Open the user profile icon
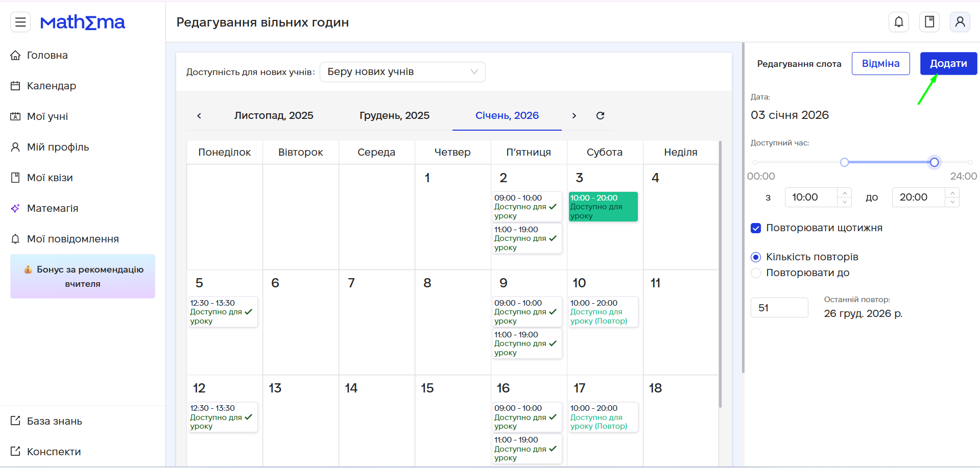The height and width of the screenshot is (468, 980). (x=960, y=22)
